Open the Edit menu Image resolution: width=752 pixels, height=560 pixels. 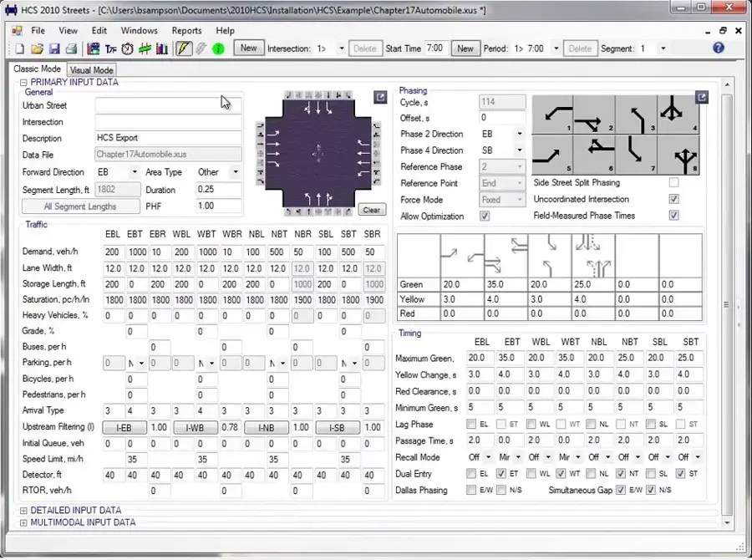[x=99, y=31]
